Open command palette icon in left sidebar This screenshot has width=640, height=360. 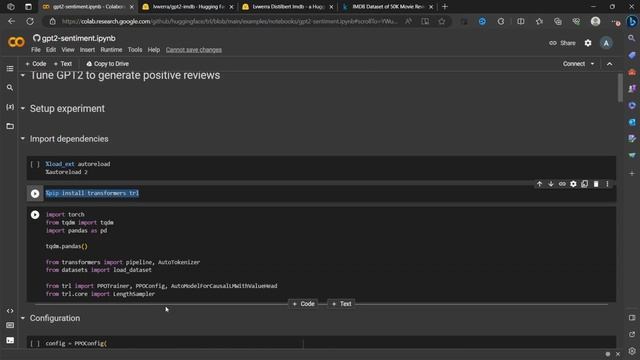10,325
